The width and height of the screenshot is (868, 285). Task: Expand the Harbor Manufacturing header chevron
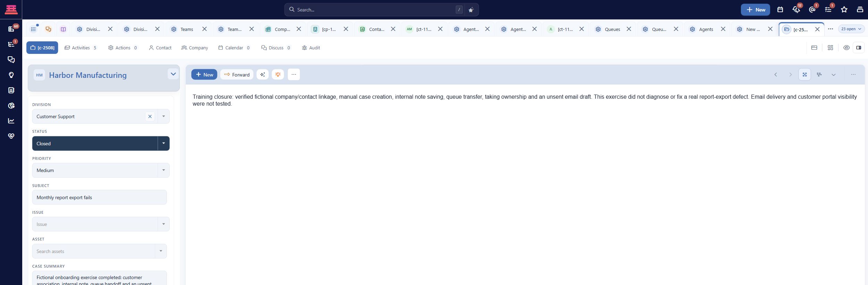click(x=173, y=74)
